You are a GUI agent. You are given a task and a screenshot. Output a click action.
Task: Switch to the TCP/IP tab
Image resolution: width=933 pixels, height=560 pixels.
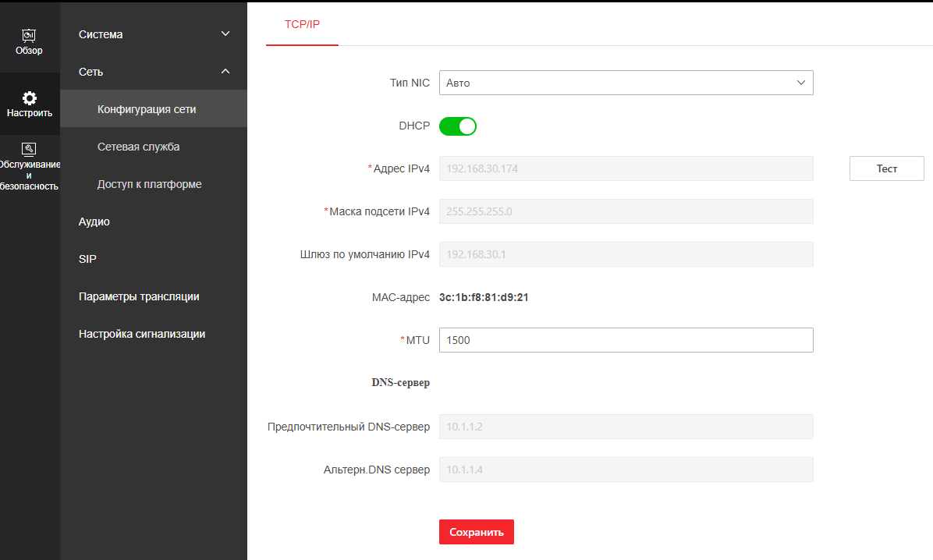(302, 24)
